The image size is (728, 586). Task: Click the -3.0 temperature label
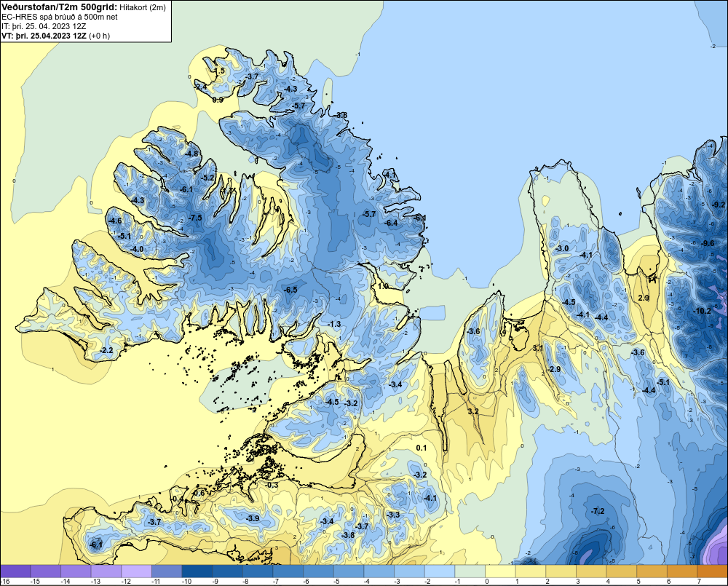(x=562, y=248)
